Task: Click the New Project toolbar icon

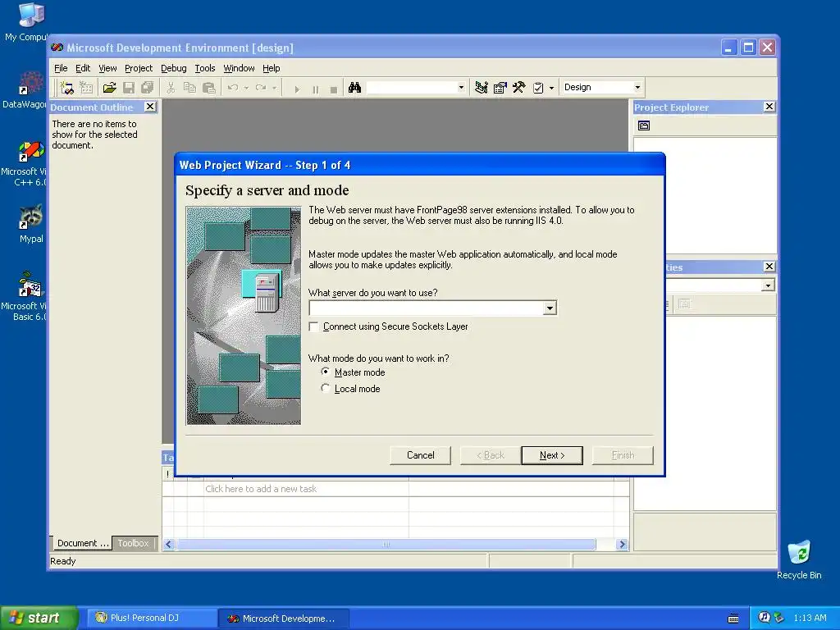Action: coord(67,87)
